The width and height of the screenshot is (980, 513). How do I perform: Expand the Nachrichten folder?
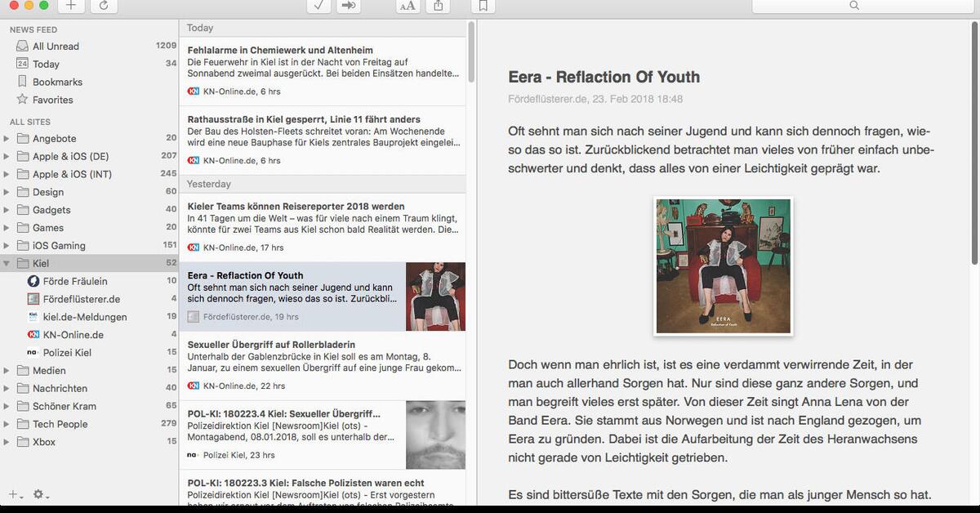[7, 388]
